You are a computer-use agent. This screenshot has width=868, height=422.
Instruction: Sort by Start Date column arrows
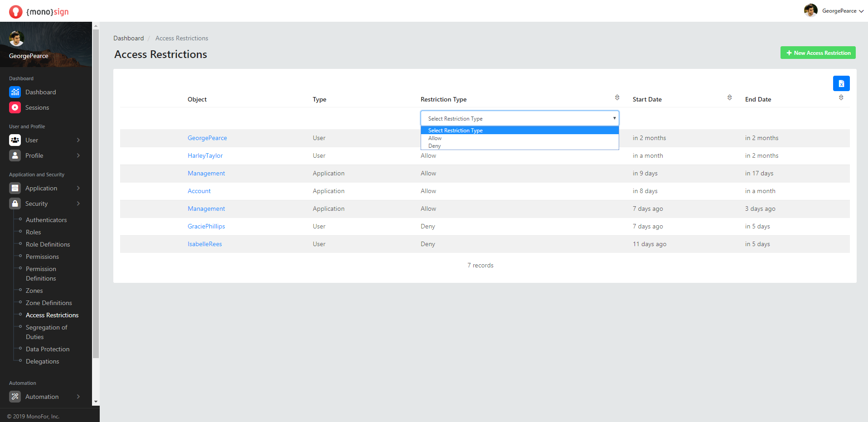click(729, 97)
